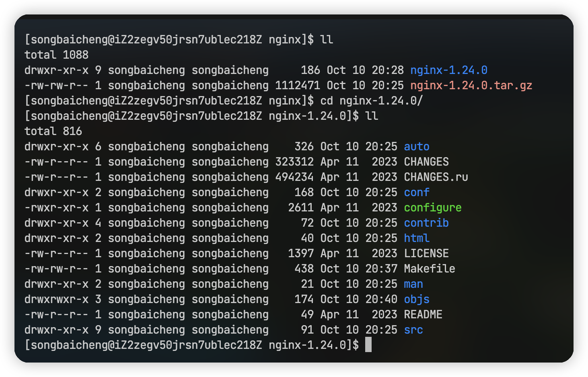Select the 'total 1088' output line
Image resolution: width=588 pixels, height=377 pixels.
[56, 55]
